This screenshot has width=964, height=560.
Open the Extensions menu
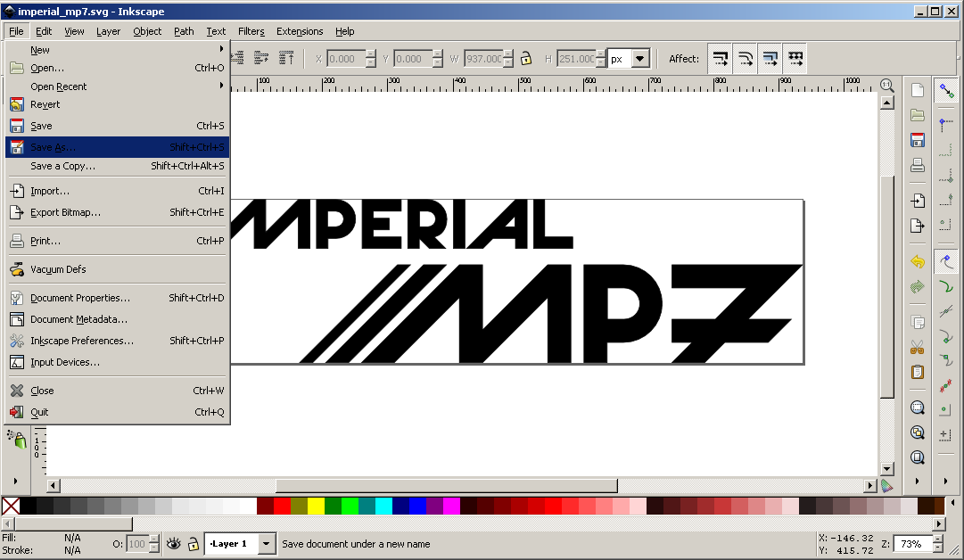300,31
